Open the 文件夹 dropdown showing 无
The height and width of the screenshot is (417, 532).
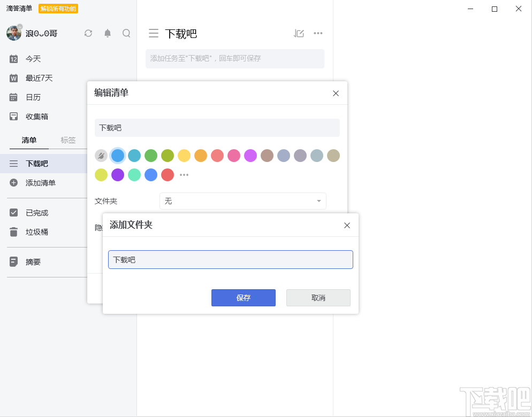[243, 201]
